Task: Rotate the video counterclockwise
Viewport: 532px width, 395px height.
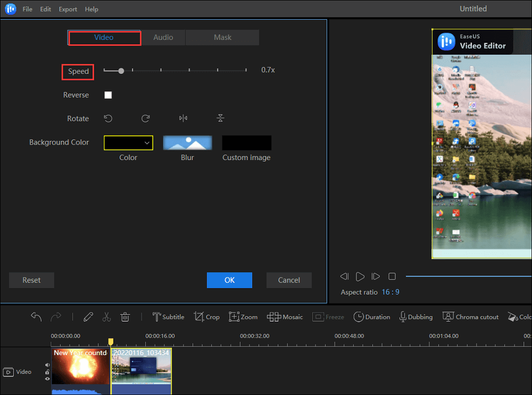Action: coord(108,119)
